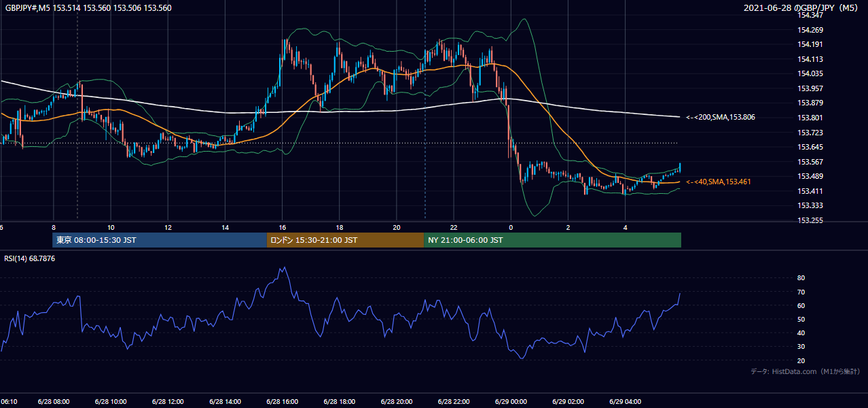Click RSI axis level 60

tap(801, 305)
